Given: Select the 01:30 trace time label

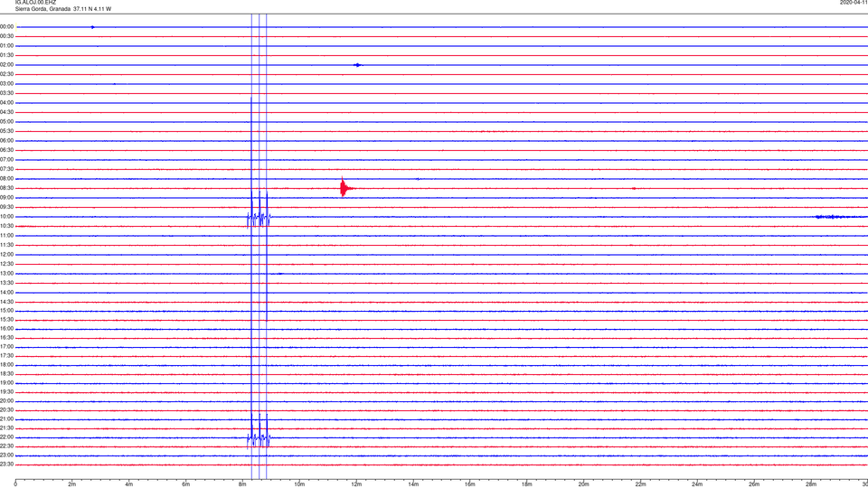Looking at the screenshot, I should (x=6, y=55).
